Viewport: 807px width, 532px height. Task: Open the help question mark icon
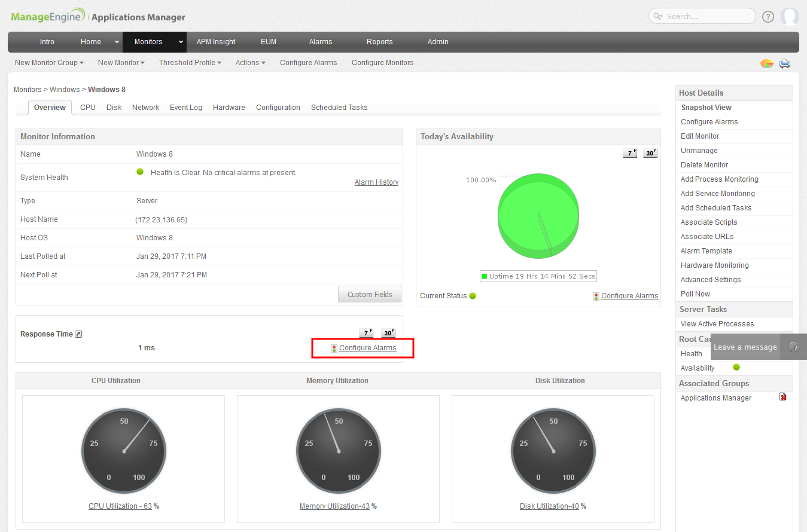click(x=768, y=17)
